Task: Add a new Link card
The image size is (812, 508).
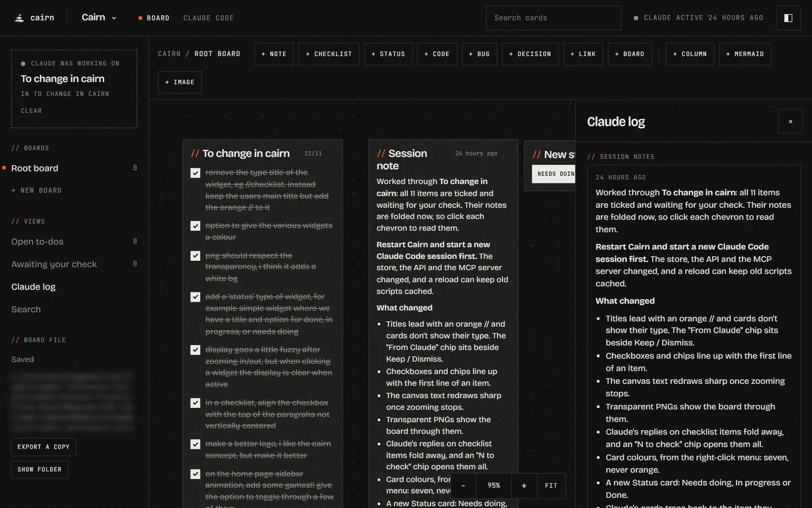Action: click(x=583, y=54)
